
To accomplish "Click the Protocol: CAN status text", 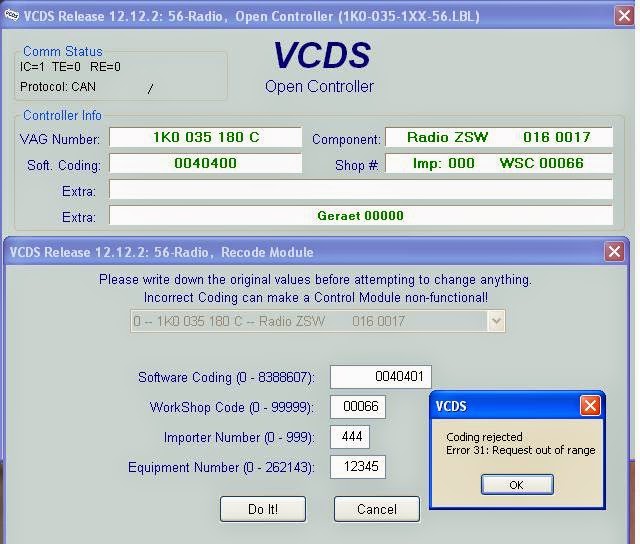I will click(x=58, y=87).
